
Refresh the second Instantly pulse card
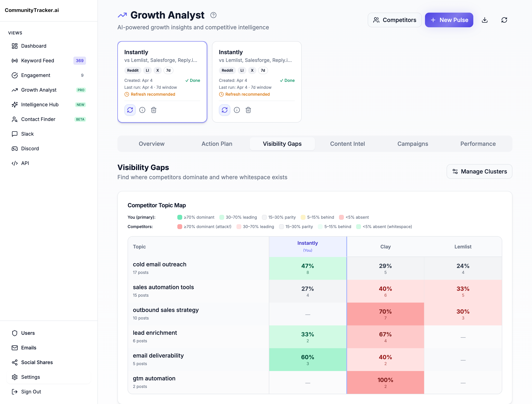225,110
